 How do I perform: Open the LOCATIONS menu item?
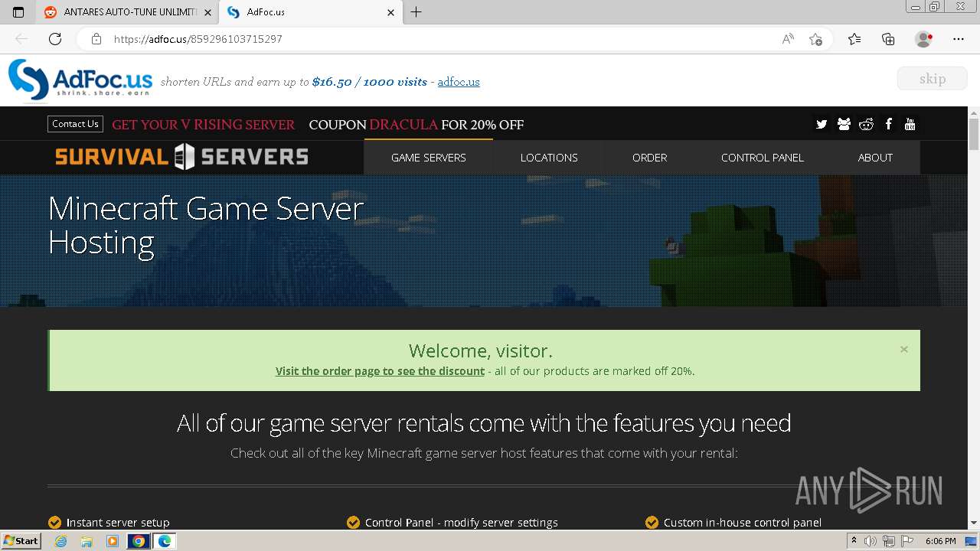549,158
